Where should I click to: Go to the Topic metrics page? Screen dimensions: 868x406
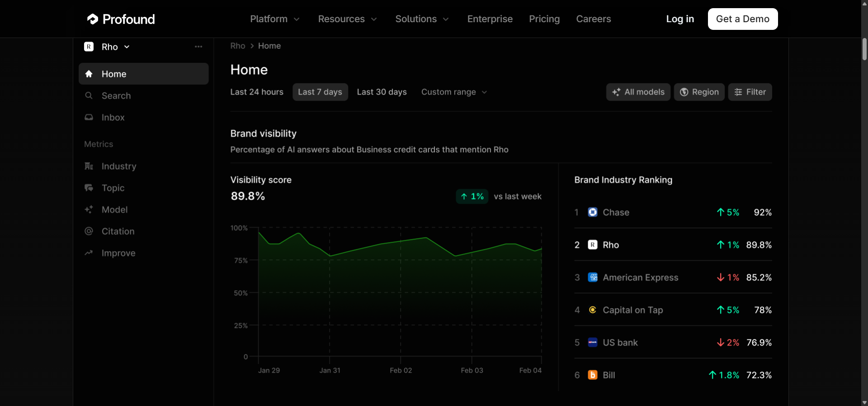143,188
